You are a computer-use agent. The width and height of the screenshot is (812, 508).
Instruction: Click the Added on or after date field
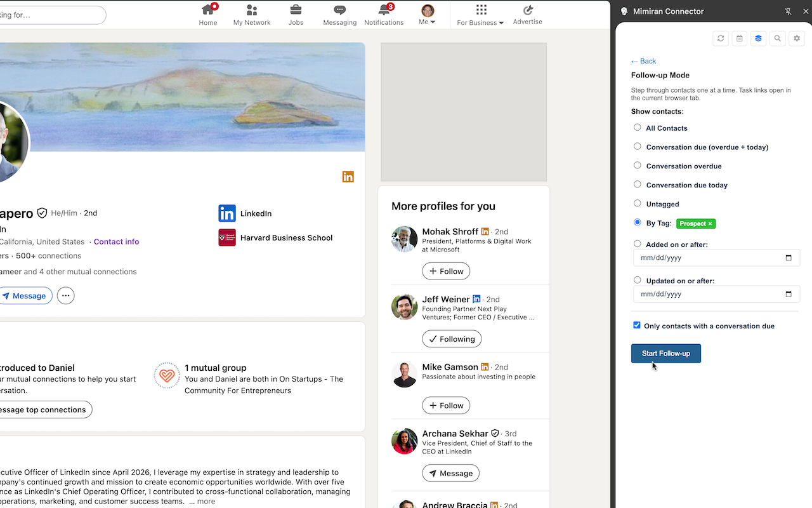point(716,258)
